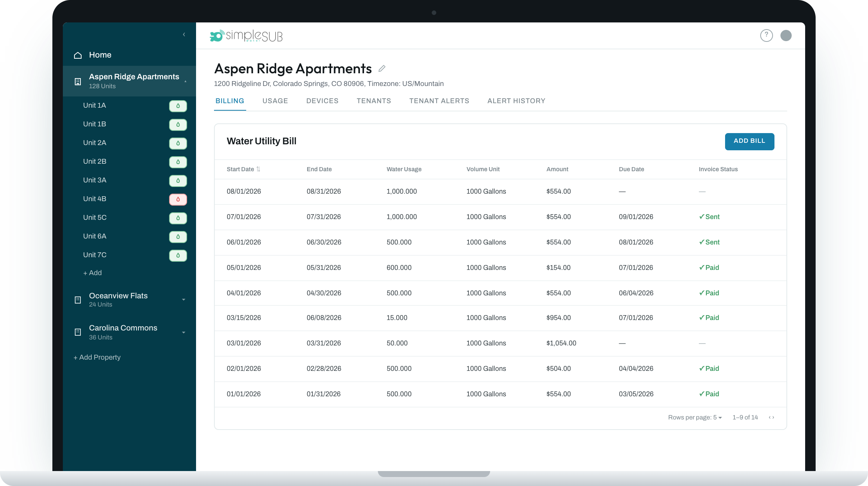Click the Carolina Commons building icon
Screen dimensions: 868x486
tap(78, 332)
